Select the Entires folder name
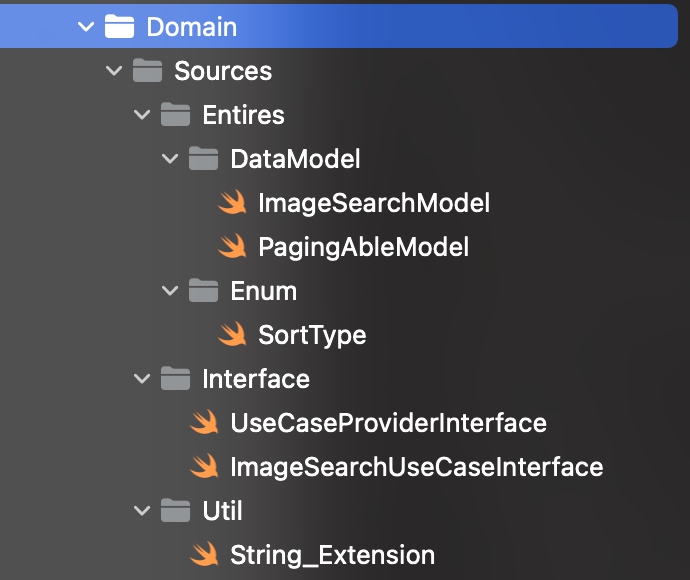Viewport: 690px width, 580px height. click(243, 115)
